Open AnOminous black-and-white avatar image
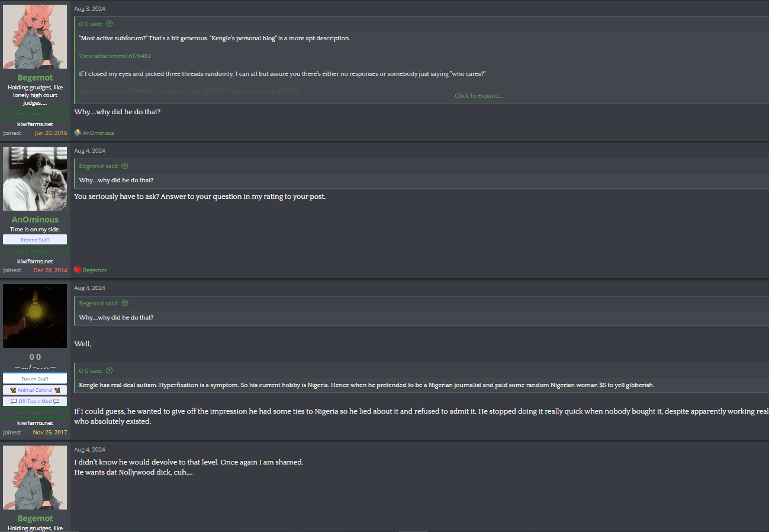The width and height of the screenshot is (769, 532). (35, 179)
